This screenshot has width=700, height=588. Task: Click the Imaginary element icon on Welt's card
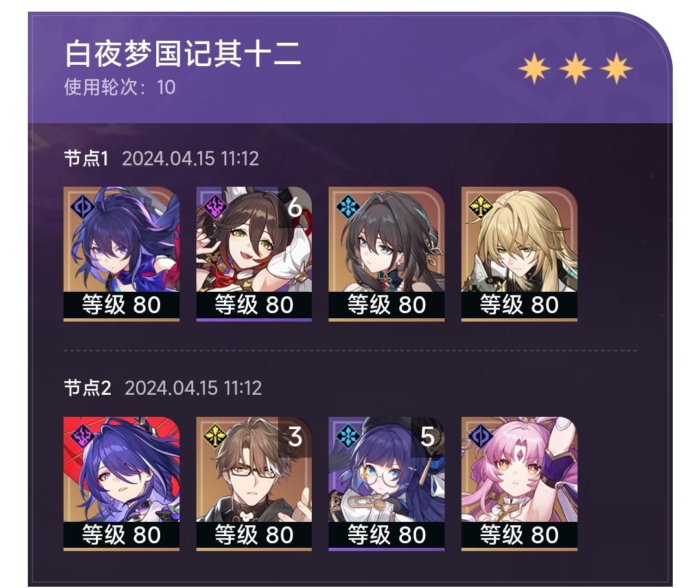coord(216,436)
